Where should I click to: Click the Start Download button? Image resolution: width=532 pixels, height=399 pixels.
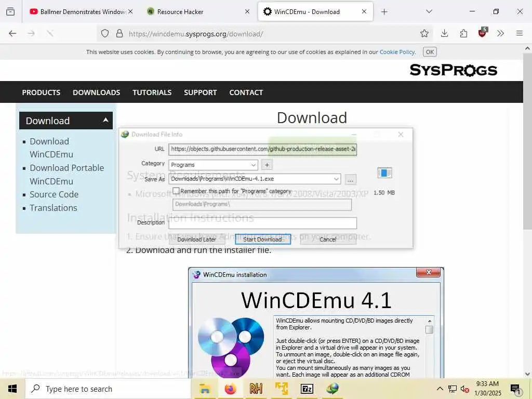pyautogui.click(x=262, y=239)
